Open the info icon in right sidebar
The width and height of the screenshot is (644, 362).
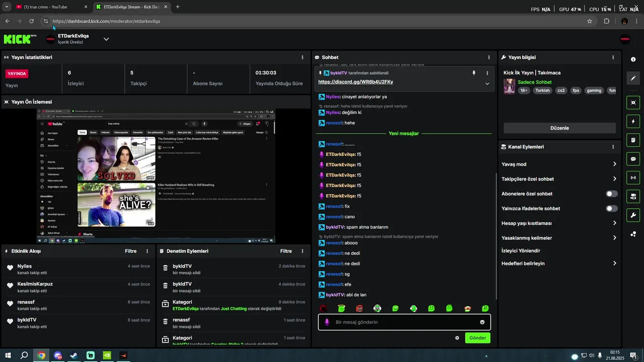click(x=633, y=59)
